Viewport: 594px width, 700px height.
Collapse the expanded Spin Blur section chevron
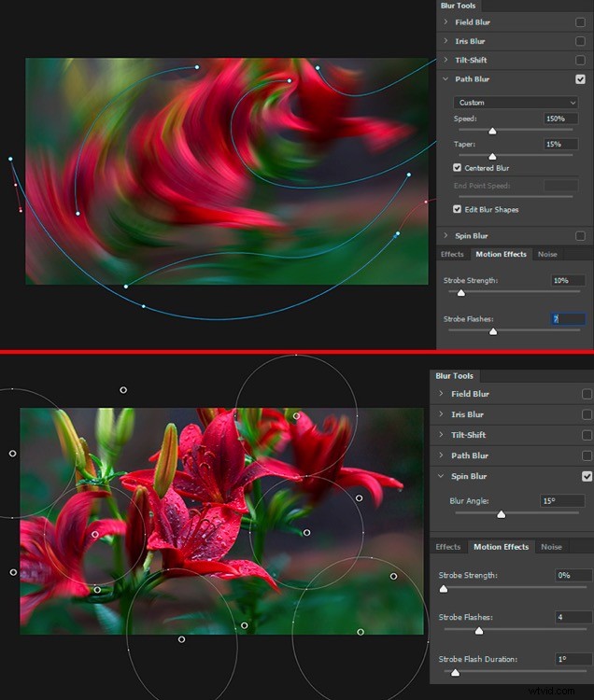coord(441,476)
